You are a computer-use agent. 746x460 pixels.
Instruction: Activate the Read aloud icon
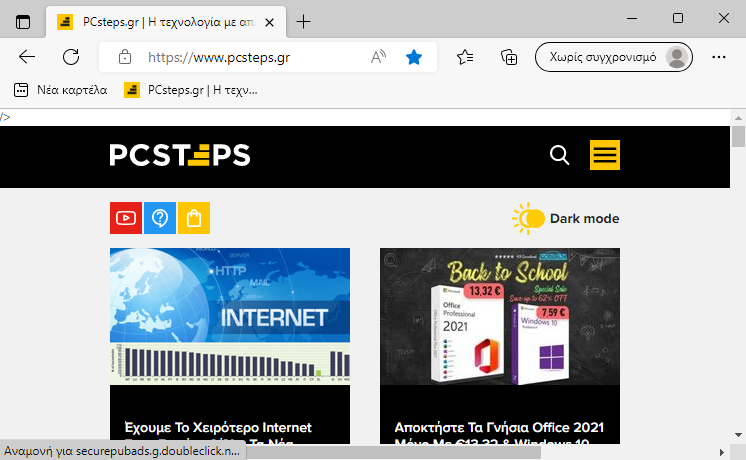coord(378,57)
